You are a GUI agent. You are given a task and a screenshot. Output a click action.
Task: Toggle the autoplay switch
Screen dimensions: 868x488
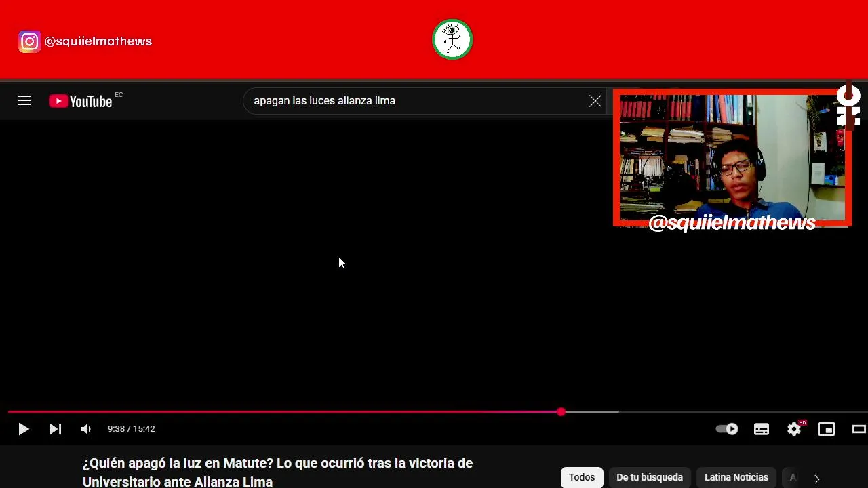[x=727, y=429]
